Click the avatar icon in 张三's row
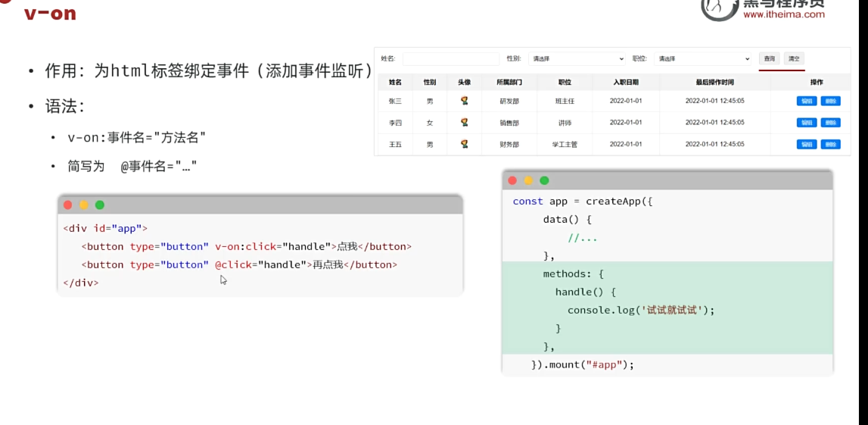 464,101
